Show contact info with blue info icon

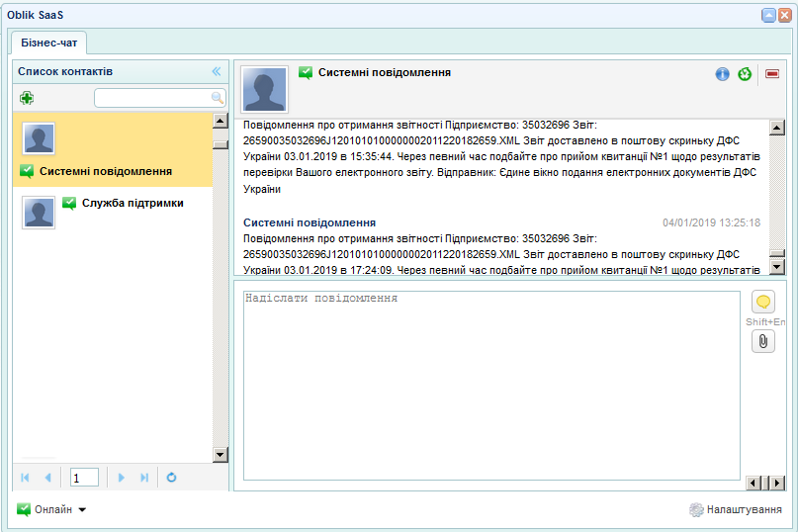722,74
